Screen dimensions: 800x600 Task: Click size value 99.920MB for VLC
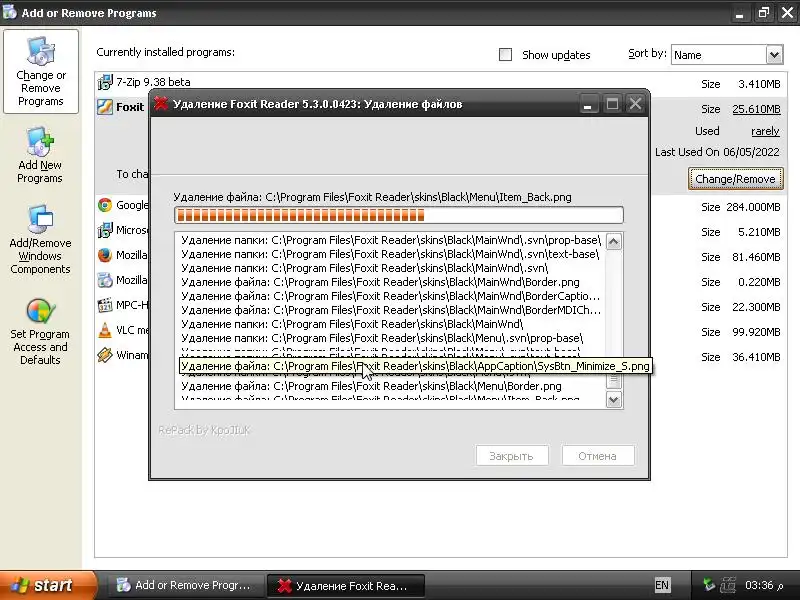click(756, 332)
